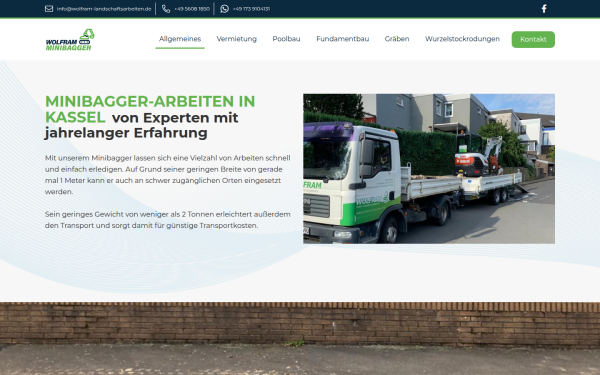
Task: Click the envelope email icon
Action: coord(49,8)
